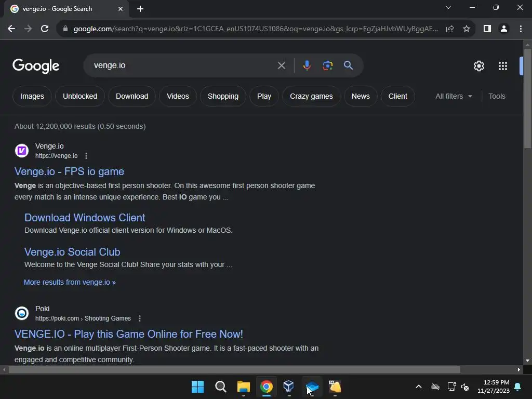532x399 pixels.
Task: Go back using the browser back arrow
Action: [11, 29]
